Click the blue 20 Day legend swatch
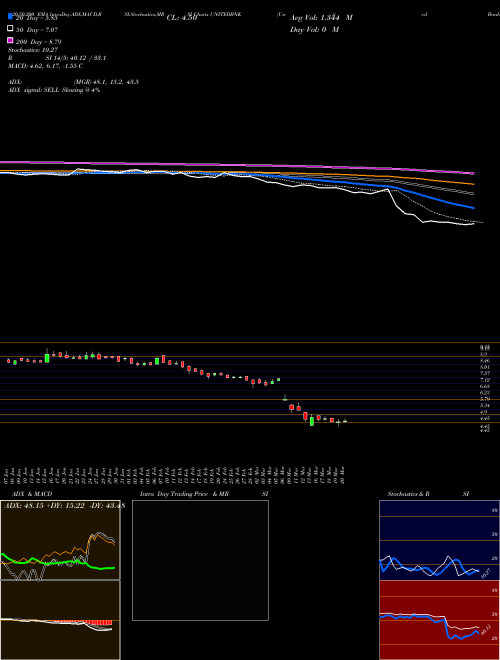 (10, 17)
